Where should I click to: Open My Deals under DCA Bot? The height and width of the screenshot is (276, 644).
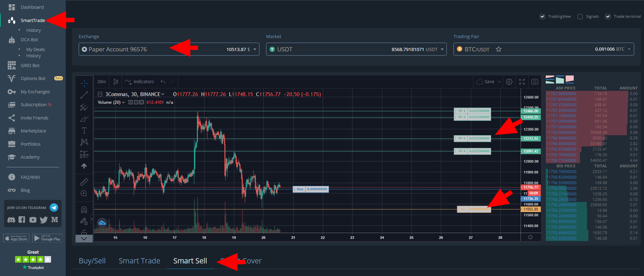coord(35,50)
